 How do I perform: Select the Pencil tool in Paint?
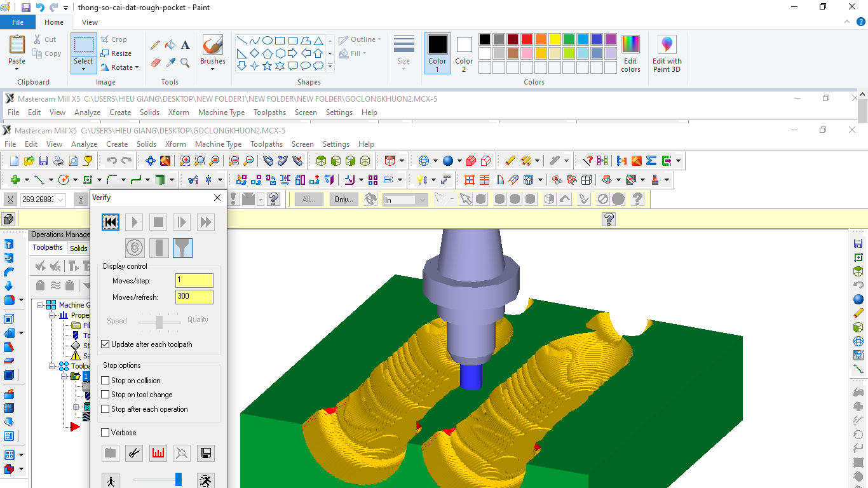(x=155, y=45)
